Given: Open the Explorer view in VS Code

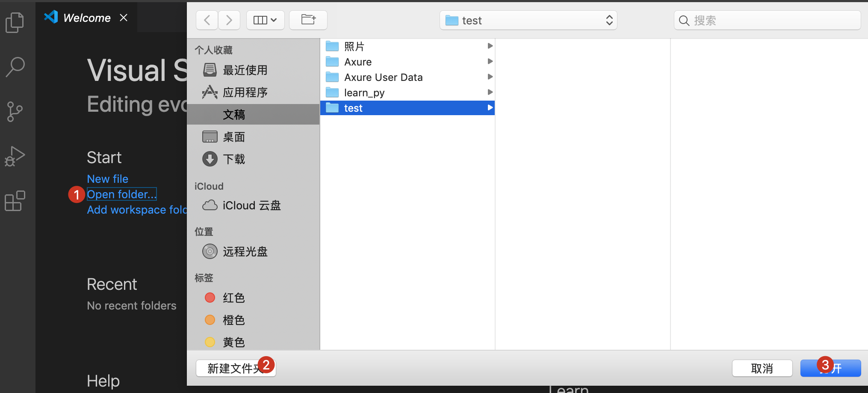Looking at the screenshot, I should (15, 22).
